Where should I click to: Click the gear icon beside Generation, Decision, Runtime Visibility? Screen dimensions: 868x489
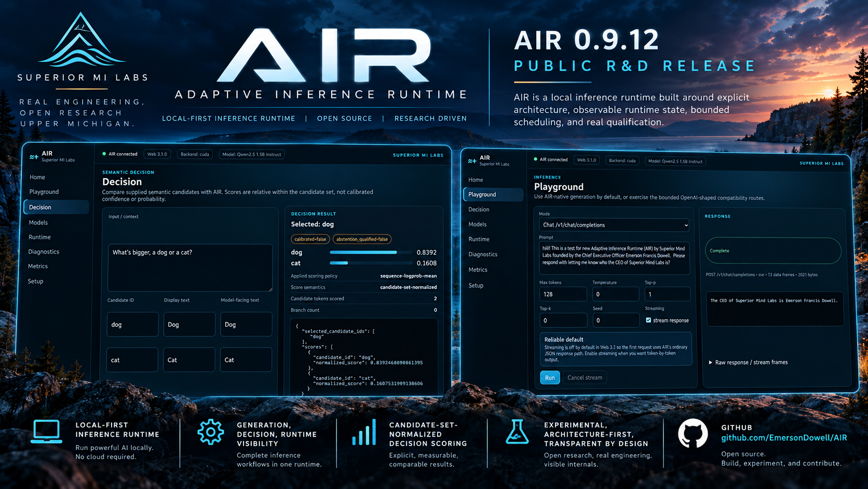(210, 432)
